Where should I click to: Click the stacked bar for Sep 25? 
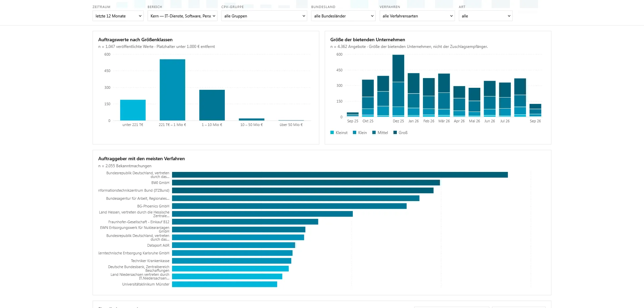tap(353, 115)
